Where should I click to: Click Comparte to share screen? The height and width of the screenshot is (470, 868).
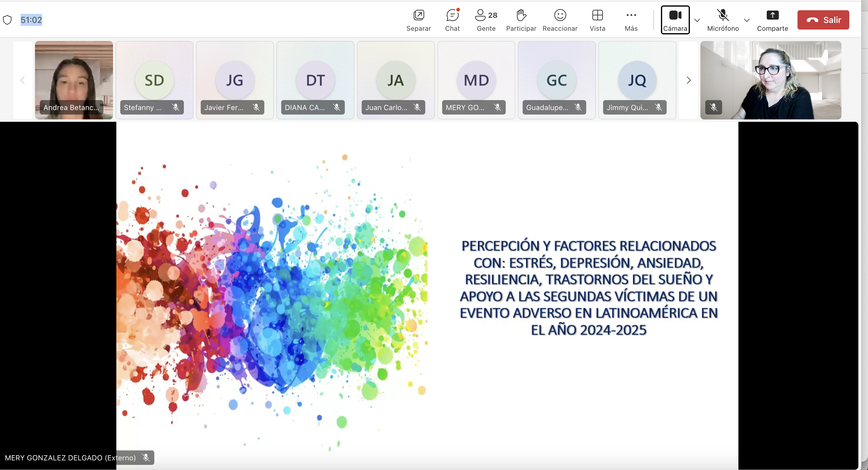click(772, 20)
